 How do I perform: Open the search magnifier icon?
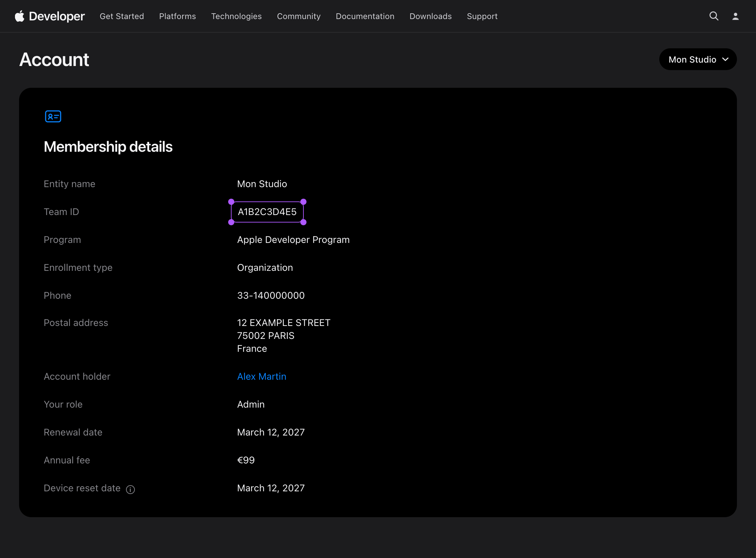pos(714,16)
